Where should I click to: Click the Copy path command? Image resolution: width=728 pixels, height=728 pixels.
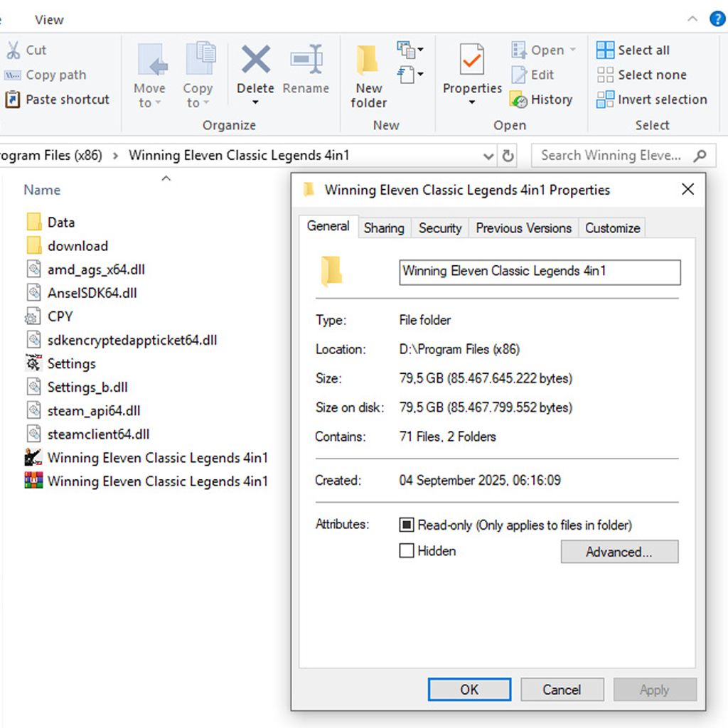coord(45,75)
